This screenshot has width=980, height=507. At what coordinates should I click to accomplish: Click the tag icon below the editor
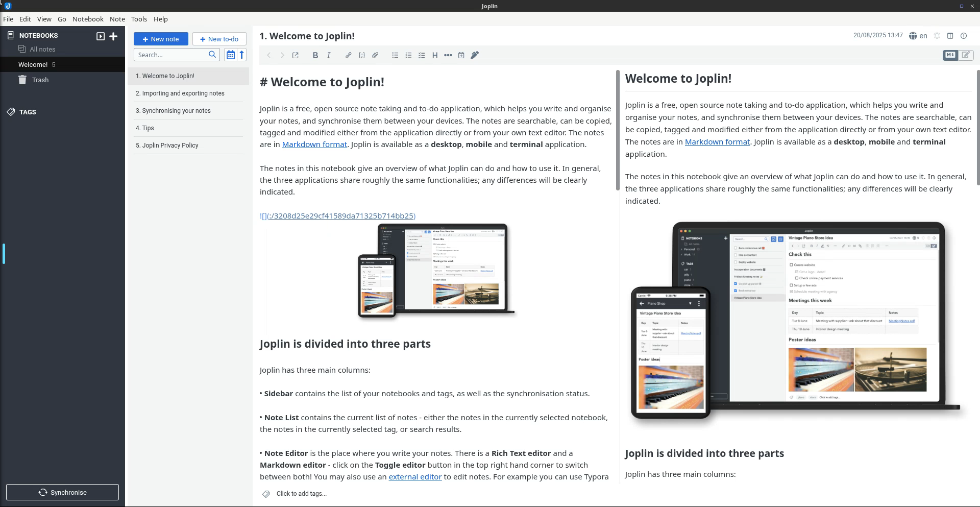[266, 494]
